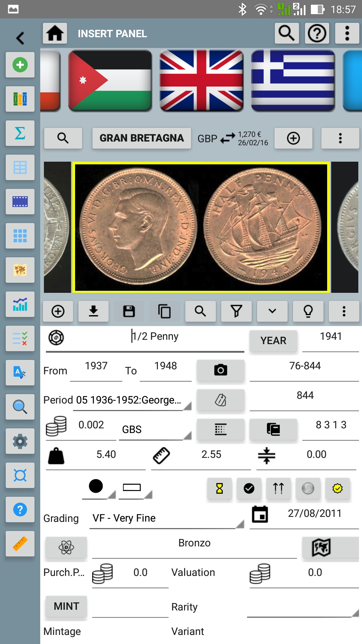Viewport: 362px width, 644px height.
Task: Open rectangle edge type dropdown
Action: [135, 488]
